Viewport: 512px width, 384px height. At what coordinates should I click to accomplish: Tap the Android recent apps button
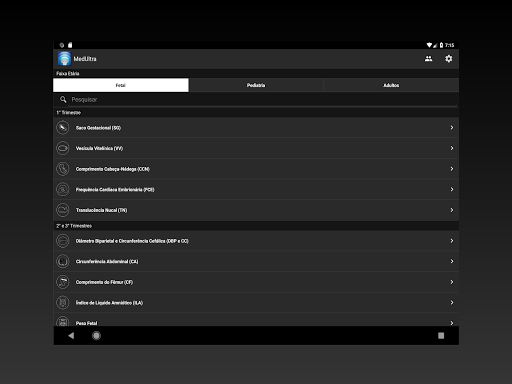[x=441, y=336]
